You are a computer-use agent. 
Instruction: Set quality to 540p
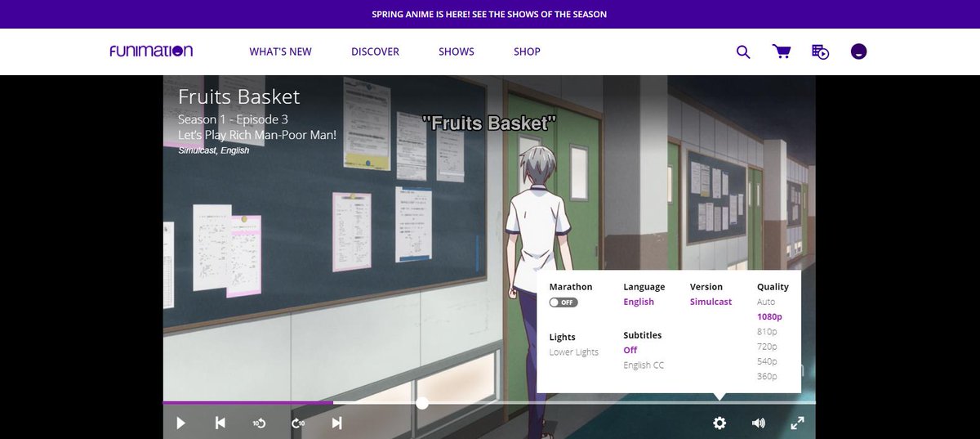pos(768,361)
